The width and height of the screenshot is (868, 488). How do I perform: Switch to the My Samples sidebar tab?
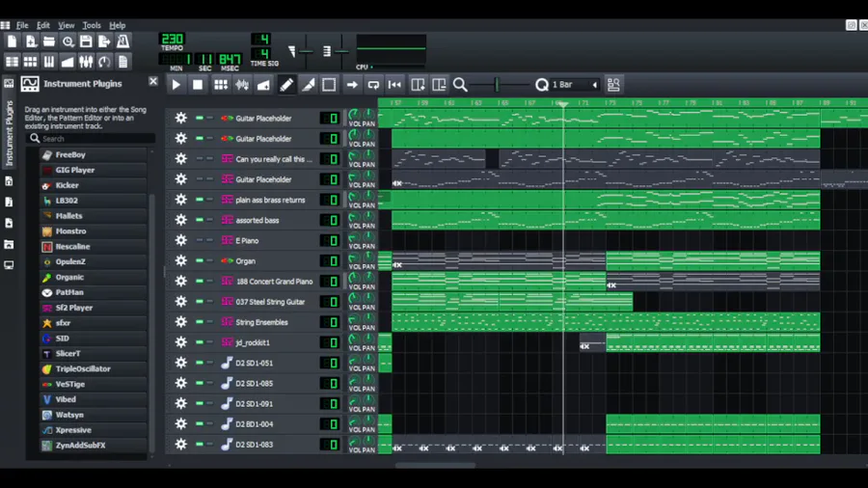point(9,202)
